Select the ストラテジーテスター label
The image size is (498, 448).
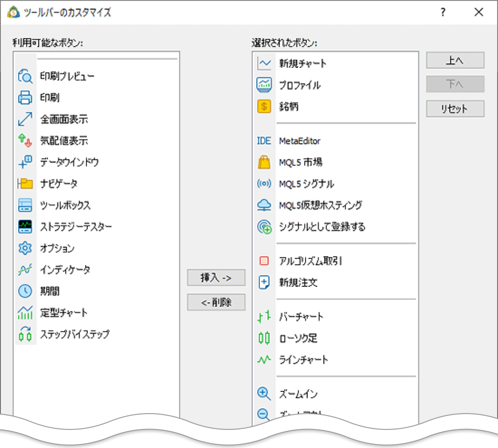pyautogui.click(x=76, y=227)
